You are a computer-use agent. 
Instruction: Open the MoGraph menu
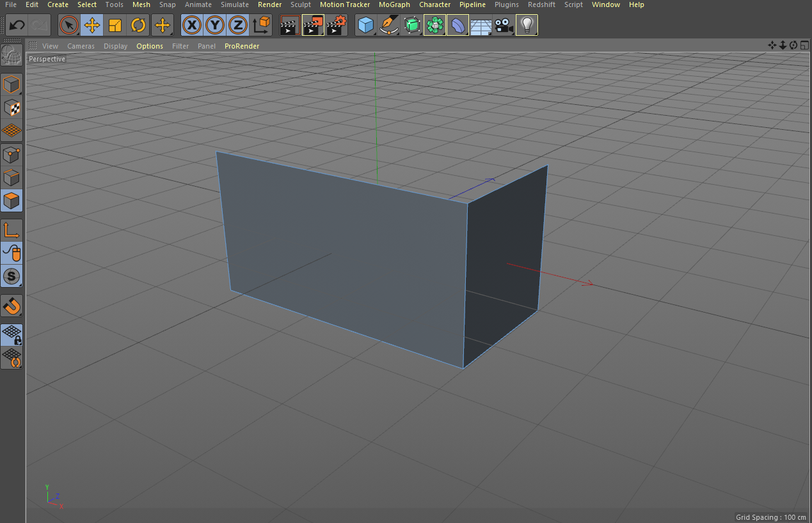[394, 4]
